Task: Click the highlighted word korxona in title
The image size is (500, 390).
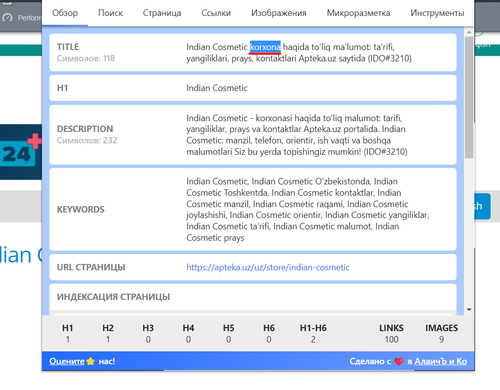Action: pyautogui.click(x=265, y=47)
